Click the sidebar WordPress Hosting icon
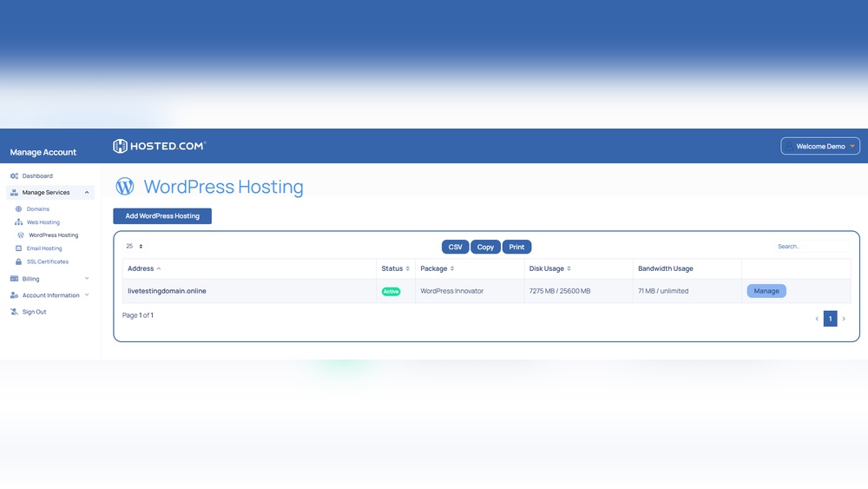The image size is (868, 489). pyautogui.click(x=21, y=235)
